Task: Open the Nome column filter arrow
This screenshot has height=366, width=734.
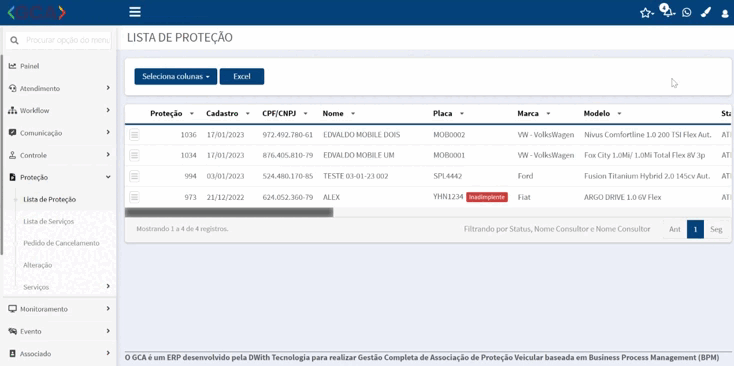Action: [353, 114]
